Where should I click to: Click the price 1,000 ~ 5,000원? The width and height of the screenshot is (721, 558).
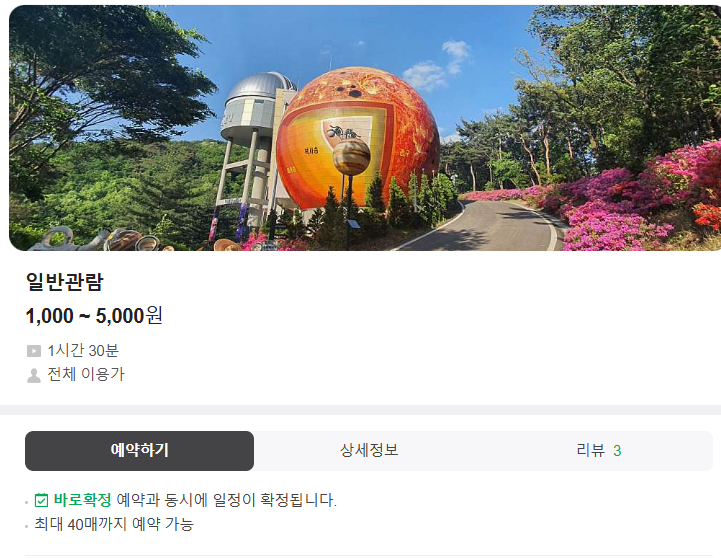pos(94,316)
